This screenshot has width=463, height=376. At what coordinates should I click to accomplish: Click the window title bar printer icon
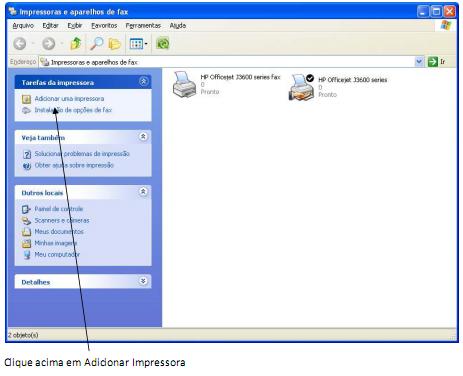[x=13, y=12]
